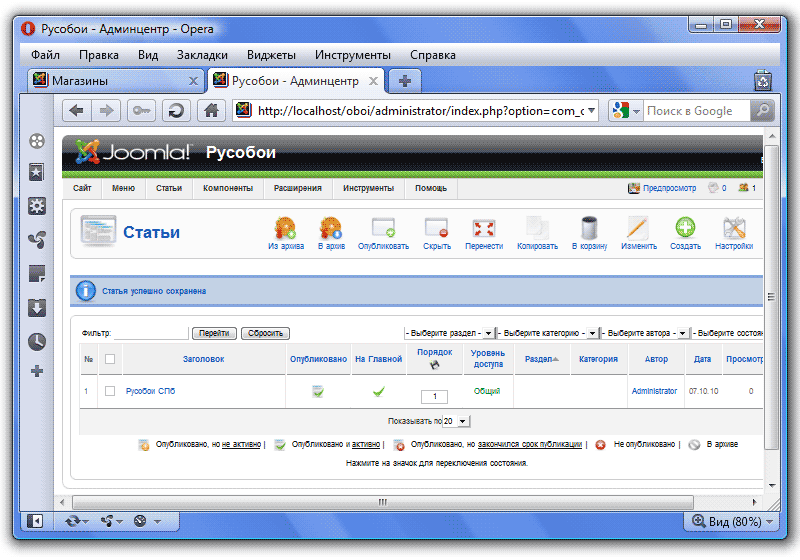The height and width of the screenshot is (560, 800).
Task: Click the 'Из архива' unarchive icon
Action: coord(286,230)
